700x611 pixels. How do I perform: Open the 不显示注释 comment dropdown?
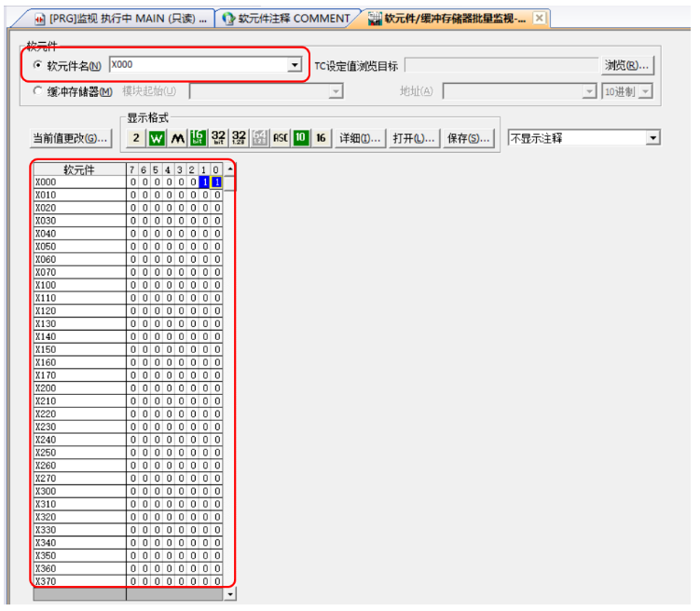[652, 138]
